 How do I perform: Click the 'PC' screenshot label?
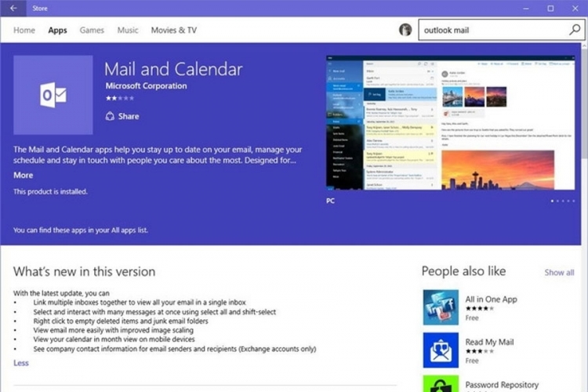[x=330, y=201]
